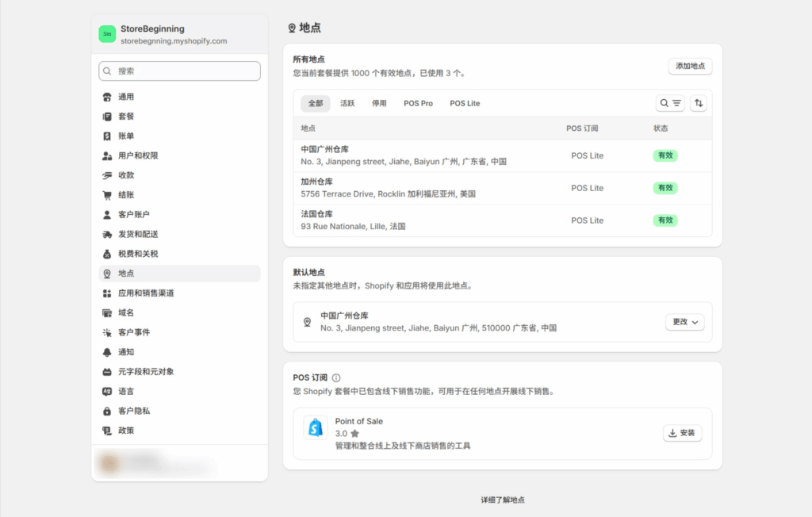The image size is (812, 517).
Task: Open 发货和配送 shipping settings in sidebar
Action: 138,234
